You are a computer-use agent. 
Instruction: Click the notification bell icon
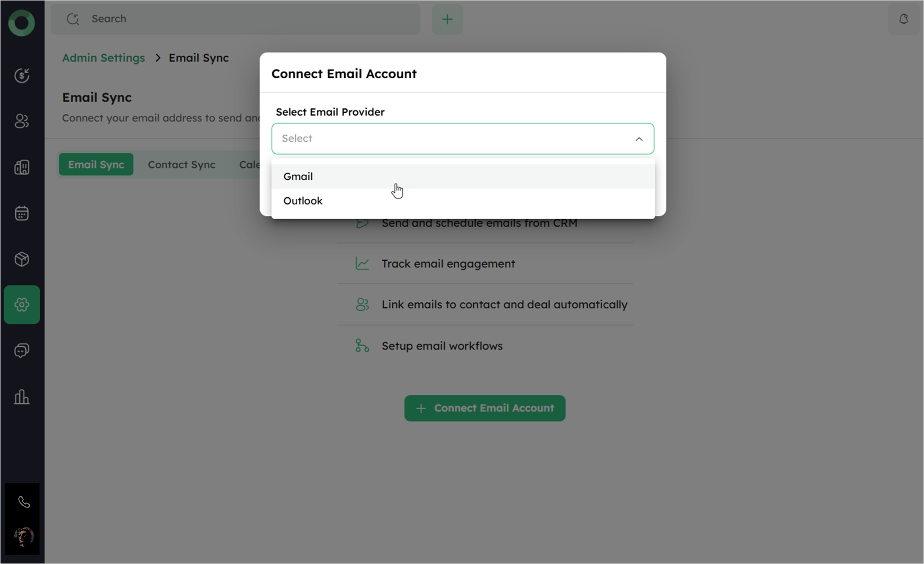pos(904,19)
